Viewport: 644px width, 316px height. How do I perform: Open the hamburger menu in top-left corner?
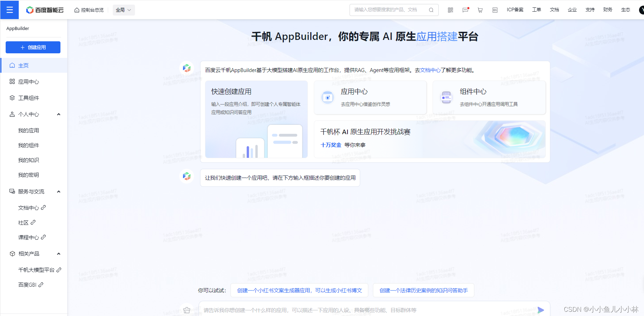(10, 10)
